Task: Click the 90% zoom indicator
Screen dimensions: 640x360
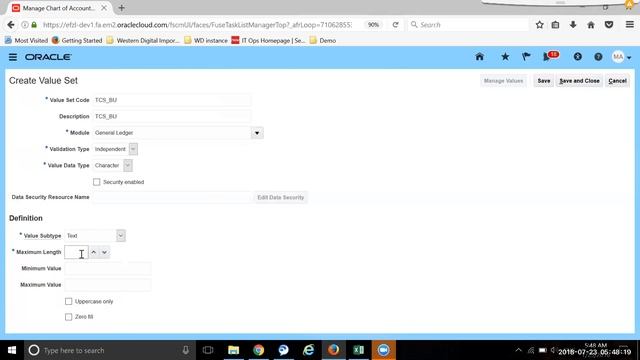Action: point(373,25)
